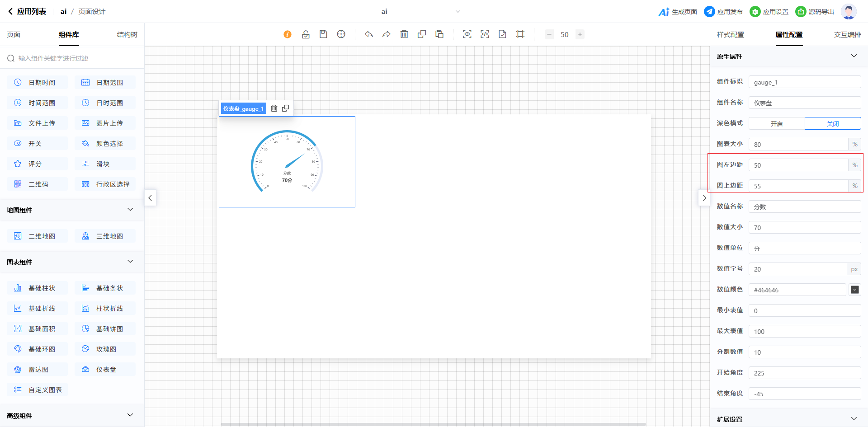Click the redo arrow in the toolbar

click(387, 34)
